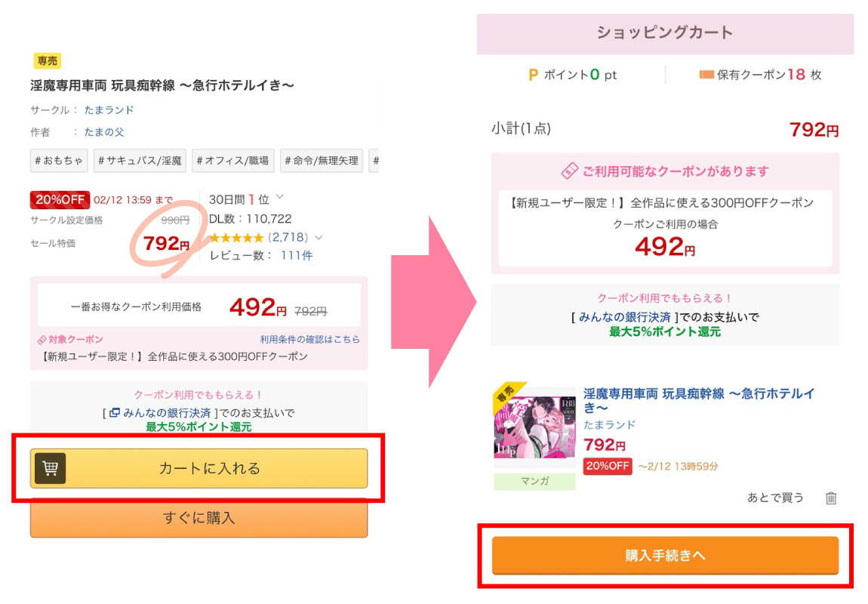
Task: Select the #おもちゃ tag
Action: pos(58,161)
